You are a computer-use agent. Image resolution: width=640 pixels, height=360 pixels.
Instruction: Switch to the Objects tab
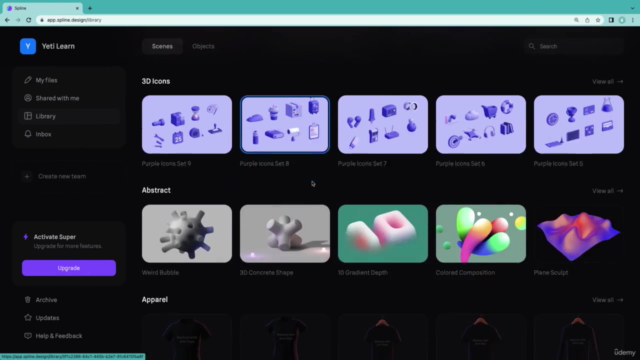(x=203, y=46)
